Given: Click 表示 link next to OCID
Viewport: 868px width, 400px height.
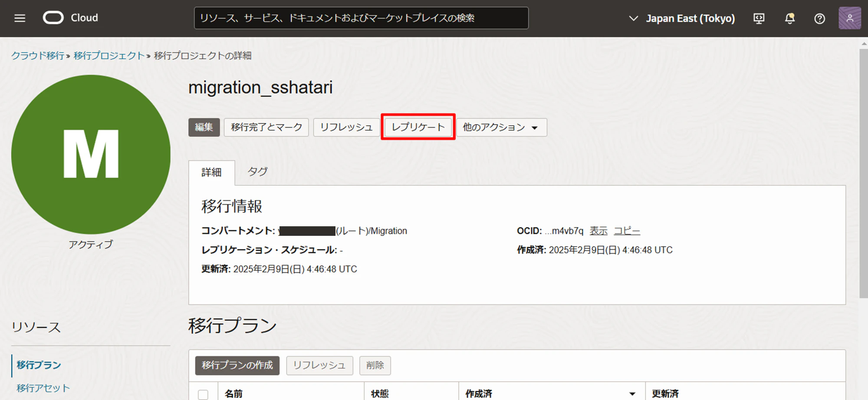Looking at the screenshot, I should tap(598, 231).
